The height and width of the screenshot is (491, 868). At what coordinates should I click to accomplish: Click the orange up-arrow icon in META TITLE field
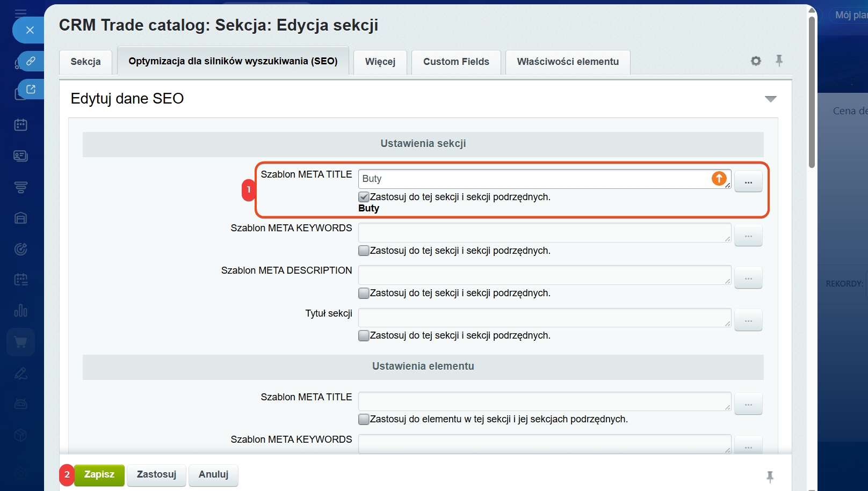[719, 178]
